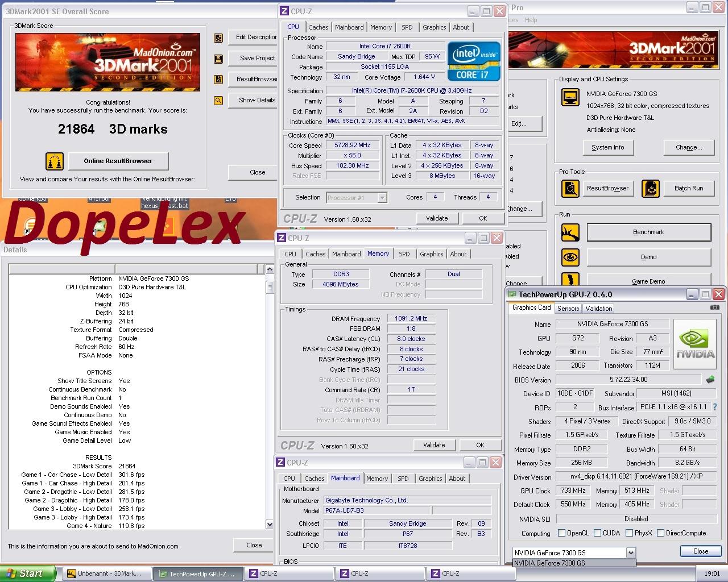
Task: Click the Validate button in top CPU-Z window
Action: tap(437, 218)
